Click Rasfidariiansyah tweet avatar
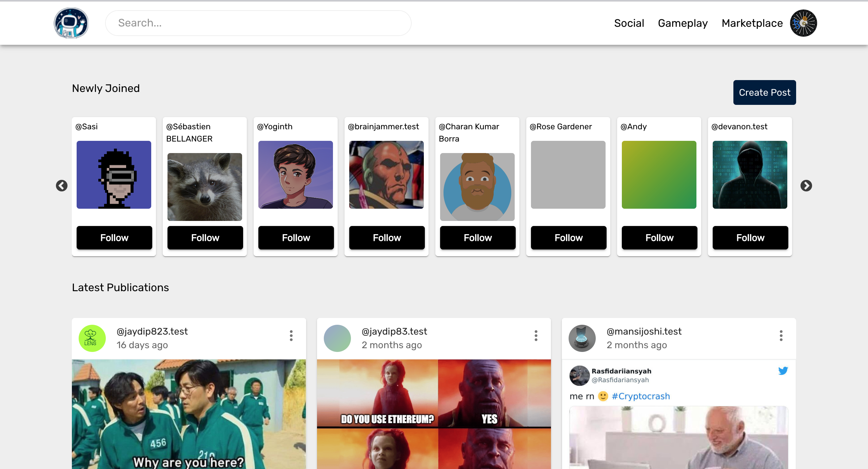Viewport: 868px width, 469px height. (579, 375)
